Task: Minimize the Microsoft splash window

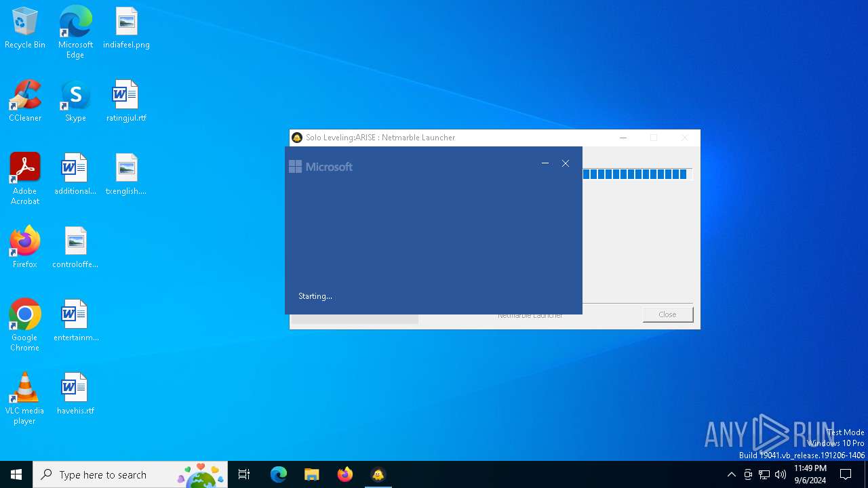Action: click(545, 163)
